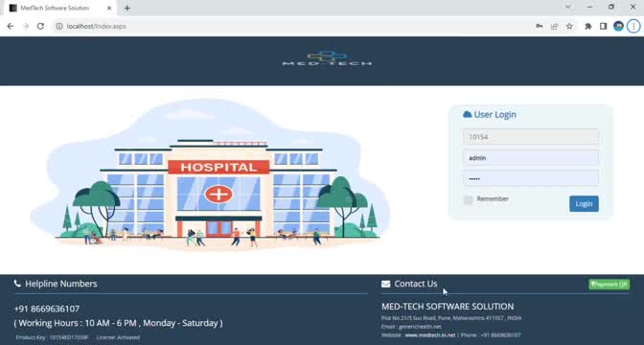The width and height of the screenshot is (644, 345).
Task: Minimize the browser window
Action: point(589,7)
